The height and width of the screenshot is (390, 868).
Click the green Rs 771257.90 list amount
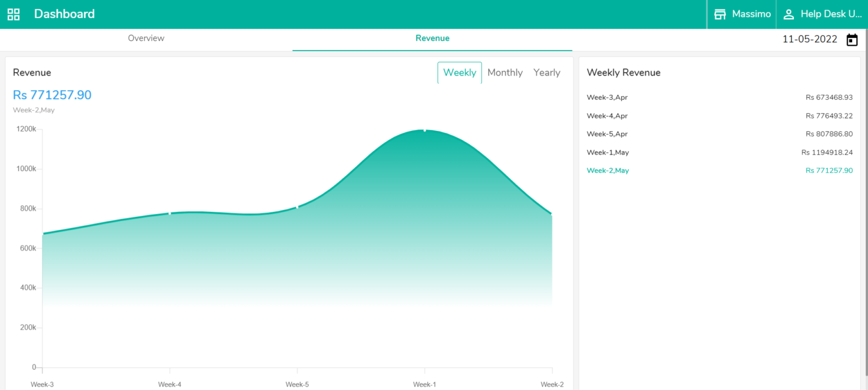tap(829, 170)
